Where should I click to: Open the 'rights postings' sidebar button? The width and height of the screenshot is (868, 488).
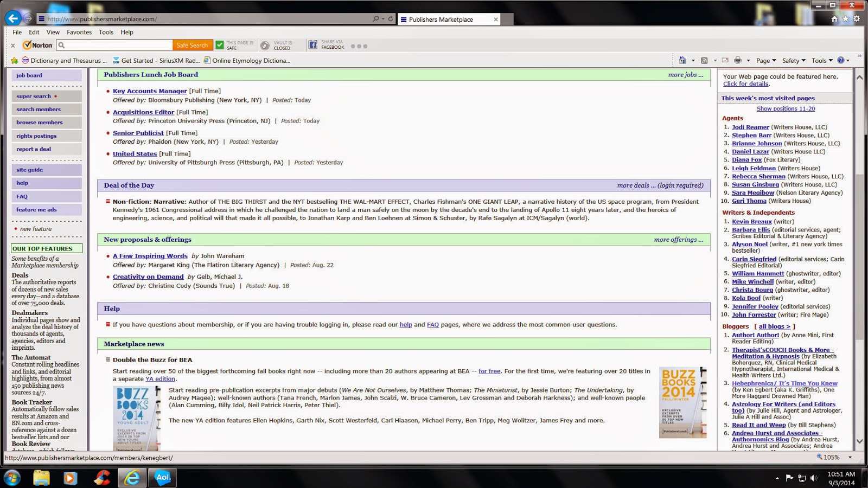tap(47, 136)
